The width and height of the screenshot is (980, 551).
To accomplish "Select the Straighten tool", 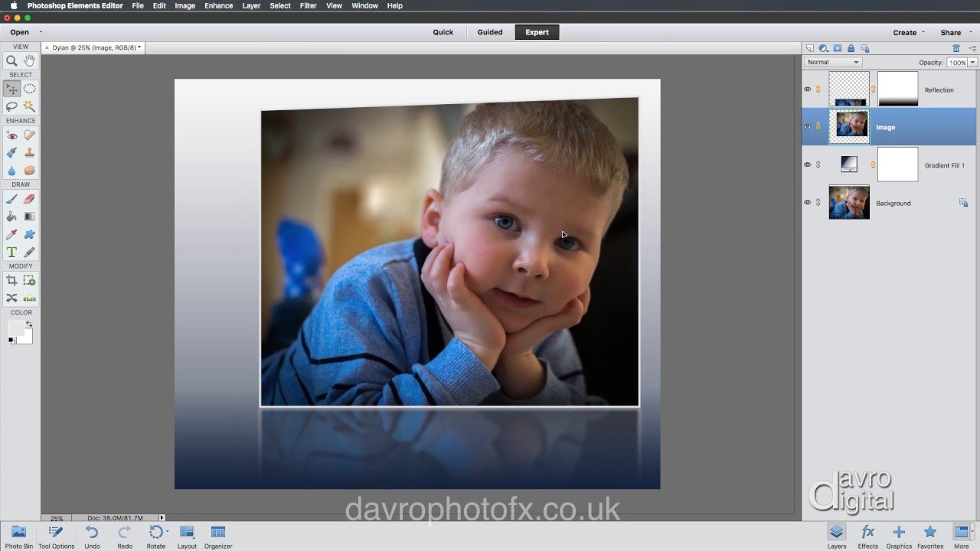I will tap(29, 298).
